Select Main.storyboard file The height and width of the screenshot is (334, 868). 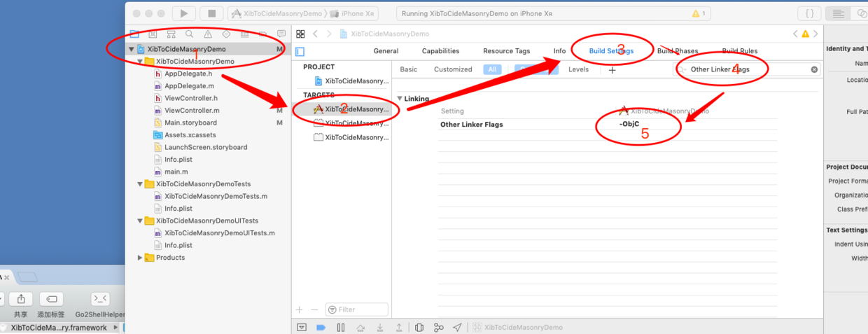point(190,123)
